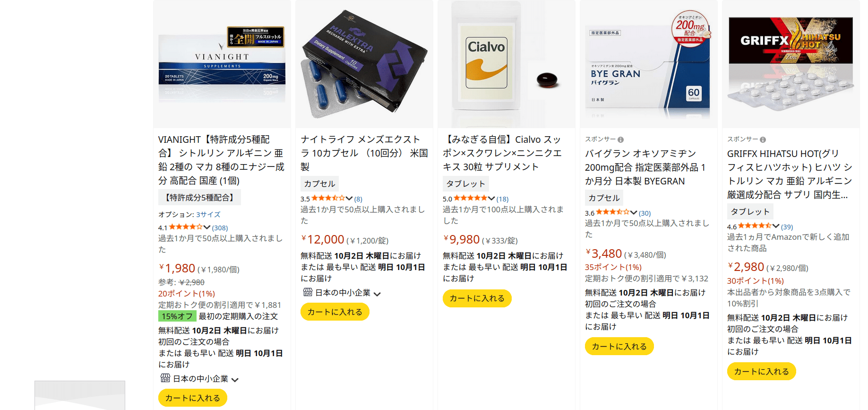
Task: Expand Cialvo 5.0 rating chevron
Action: coord(491,198)
